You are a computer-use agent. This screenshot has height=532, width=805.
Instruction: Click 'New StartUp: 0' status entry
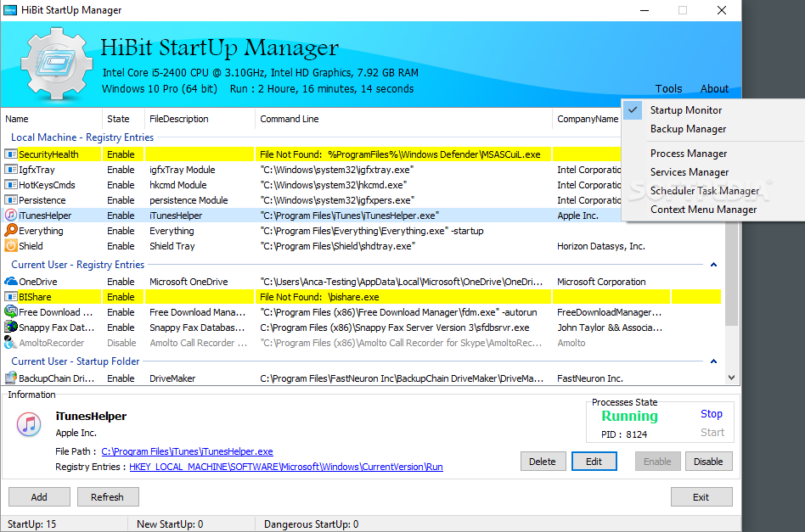tap(170, 524)
